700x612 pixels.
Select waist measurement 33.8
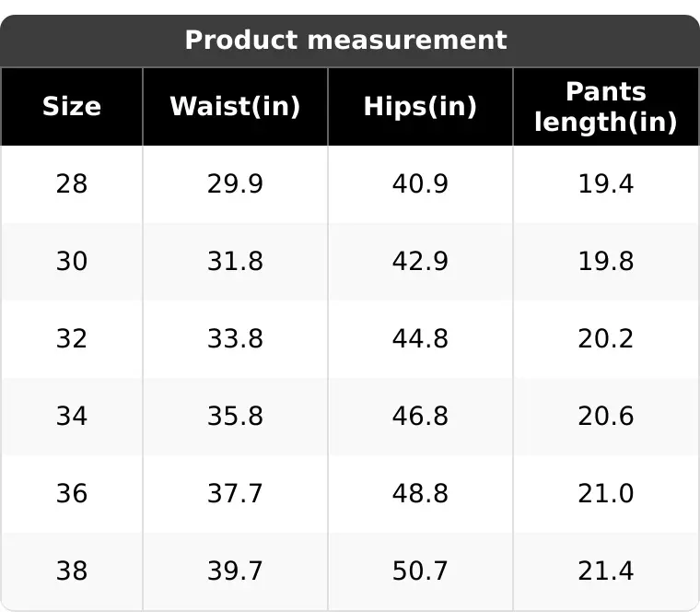pyautogui.click(x=235, y=338)
